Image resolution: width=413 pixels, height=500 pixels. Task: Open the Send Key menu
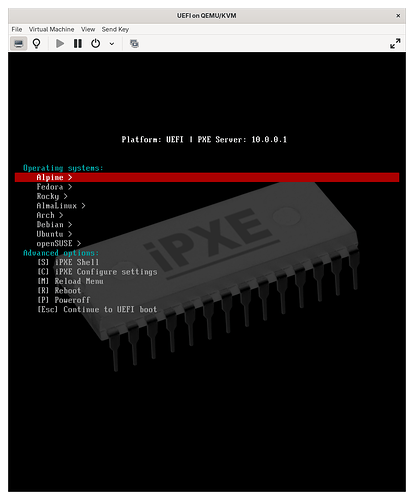pos(115,29)
